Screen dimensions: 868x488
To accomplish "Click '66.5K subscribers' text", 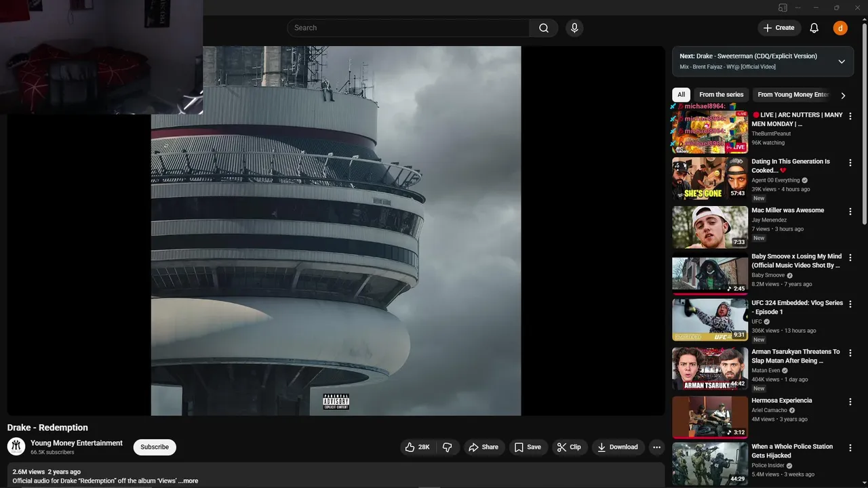I will (x=52, y=452).
